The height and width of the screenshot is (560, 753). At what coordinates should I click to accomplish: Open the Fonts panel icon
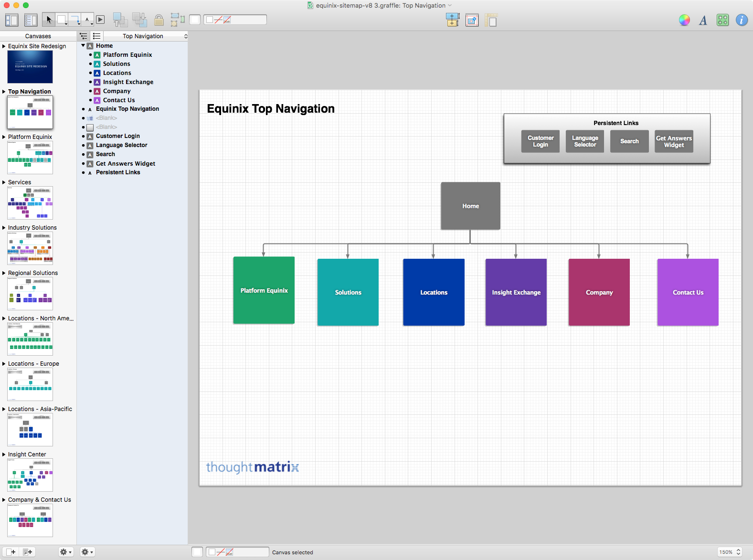pos(703,20)
